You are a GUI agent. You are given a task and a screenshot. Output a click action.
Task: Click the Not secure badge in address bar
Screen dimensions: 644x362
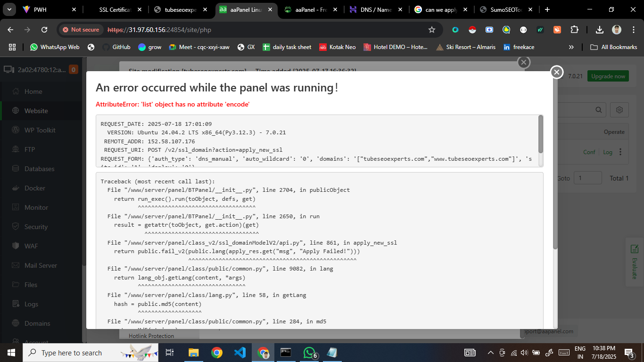pos(81,30)
